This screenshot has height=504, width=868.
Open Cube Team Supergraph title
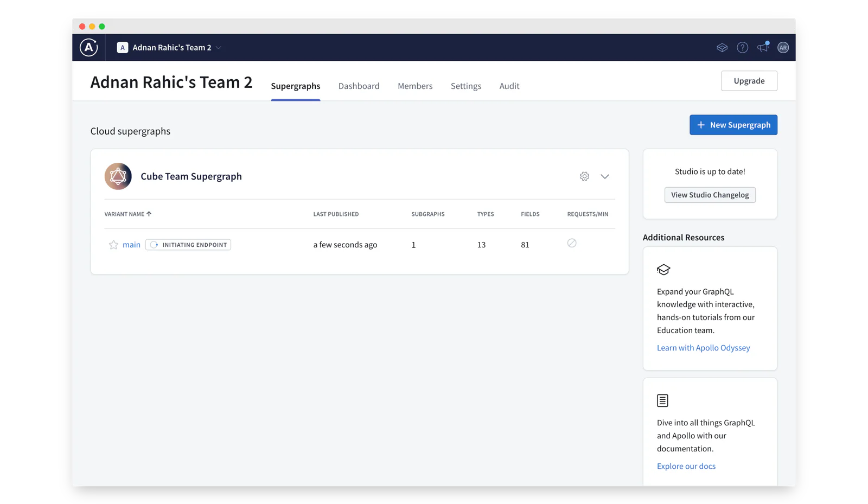click(x=191, y=176)
